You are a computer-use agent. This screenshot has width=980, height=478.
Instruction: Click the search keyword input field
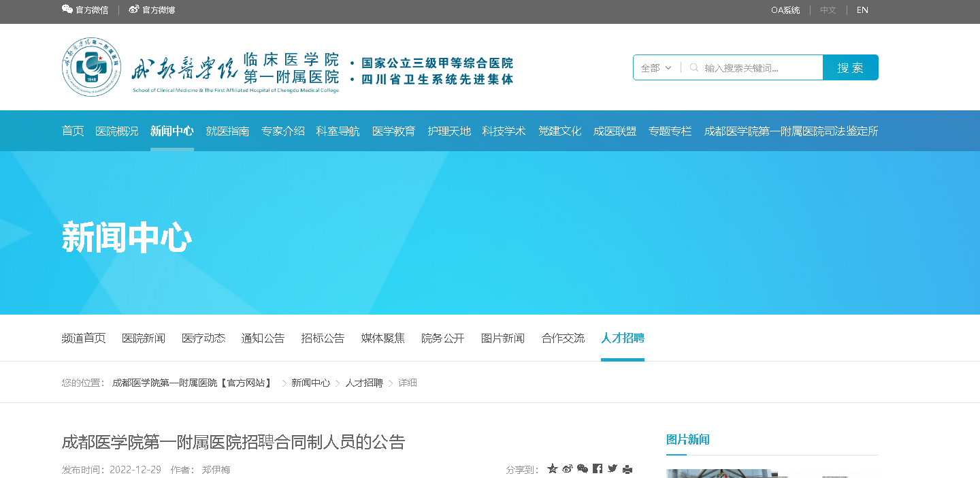[x=759, y=68]
